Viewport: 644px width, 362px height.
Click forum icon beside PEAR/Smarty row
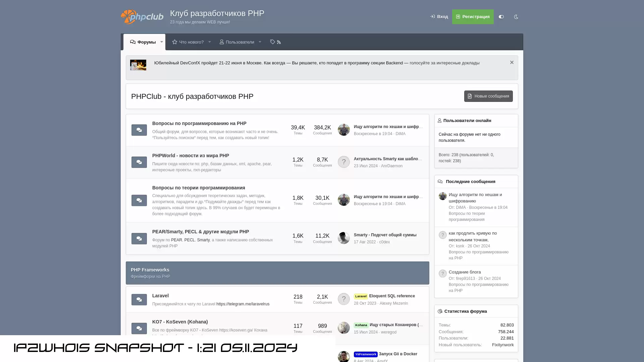tap(139, 239)
